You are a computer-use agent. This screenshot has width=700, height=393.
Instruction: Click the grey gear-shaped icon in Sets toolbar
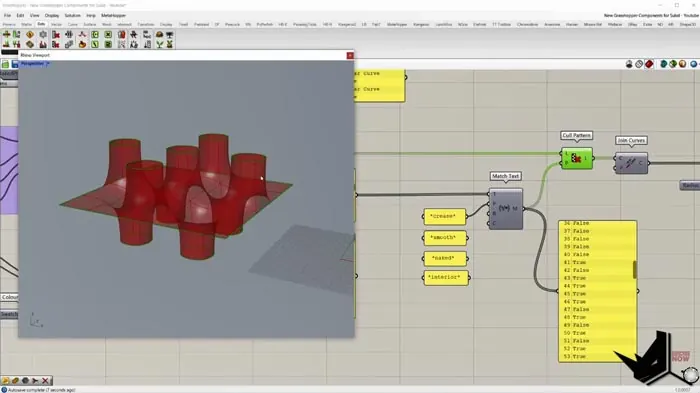click(x=43, y=34)
